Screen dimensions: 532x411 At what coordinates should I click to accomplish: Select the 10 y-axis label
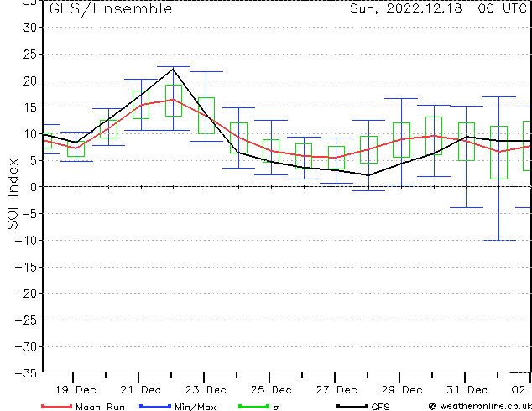click(x=30, y=134)
